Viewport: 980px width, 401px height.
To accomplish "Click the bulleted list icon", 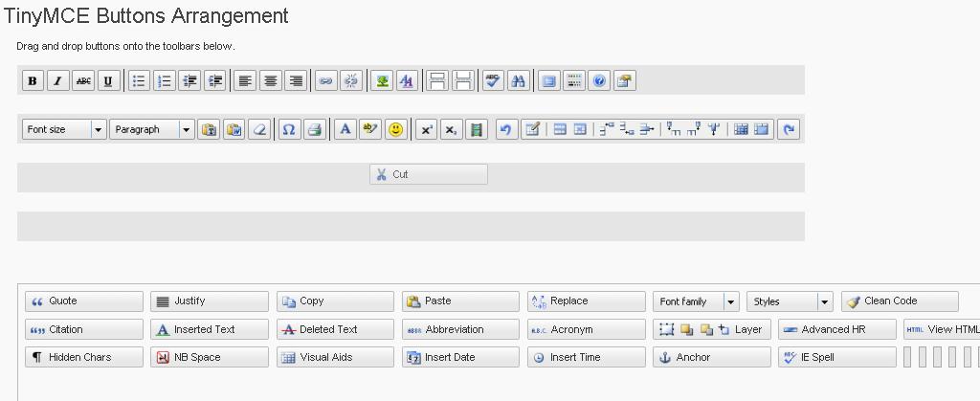I will click(139, 81).
